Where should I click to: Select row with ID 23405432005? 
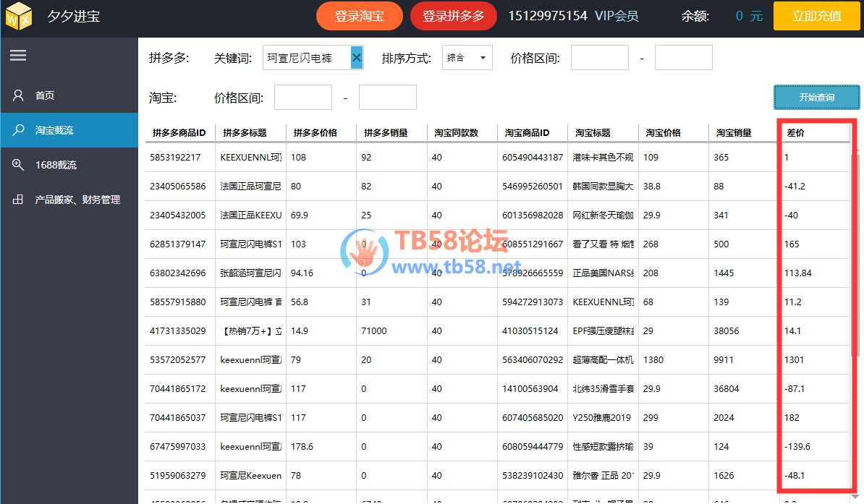pyautogui.click(x=498, y=215)
